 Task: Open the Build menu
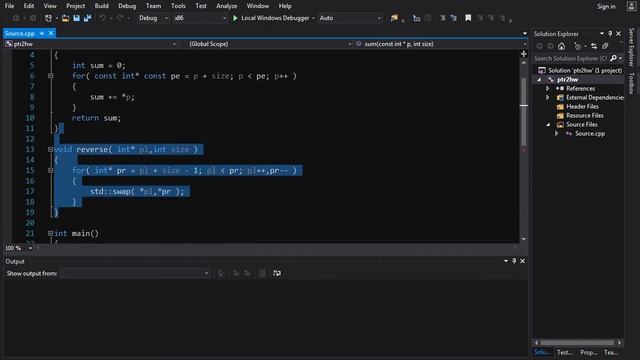[101, 6]
